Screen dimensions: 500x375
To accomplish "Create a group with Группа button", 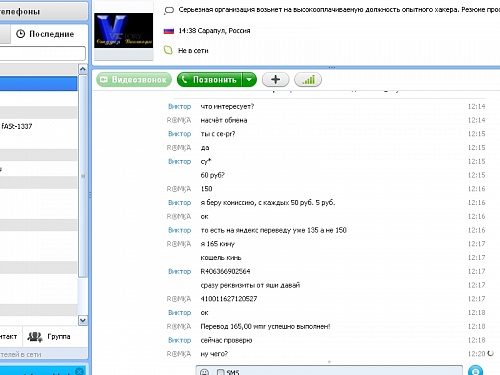I will pos(49,337).
